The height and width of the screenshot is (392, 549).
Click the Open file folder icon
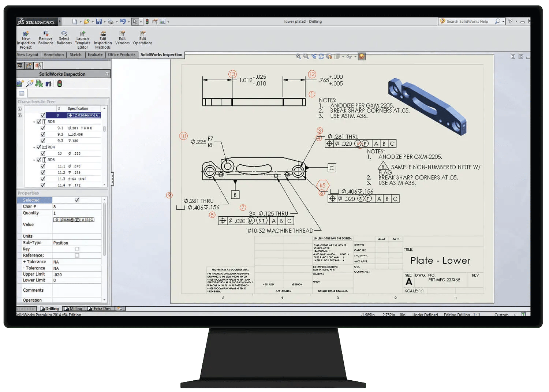tap(87, 22)
